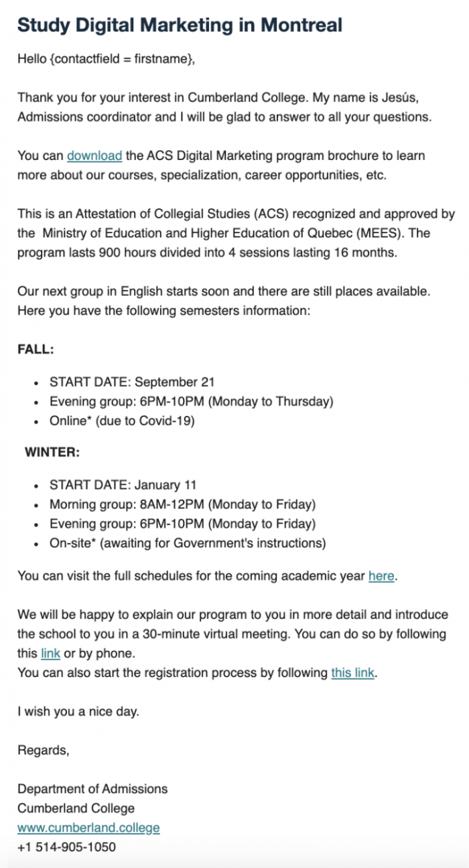Click the 'START DATE: January 11' bullet
The width and height of the screenshot is (469, 868).
pos(123,485)
